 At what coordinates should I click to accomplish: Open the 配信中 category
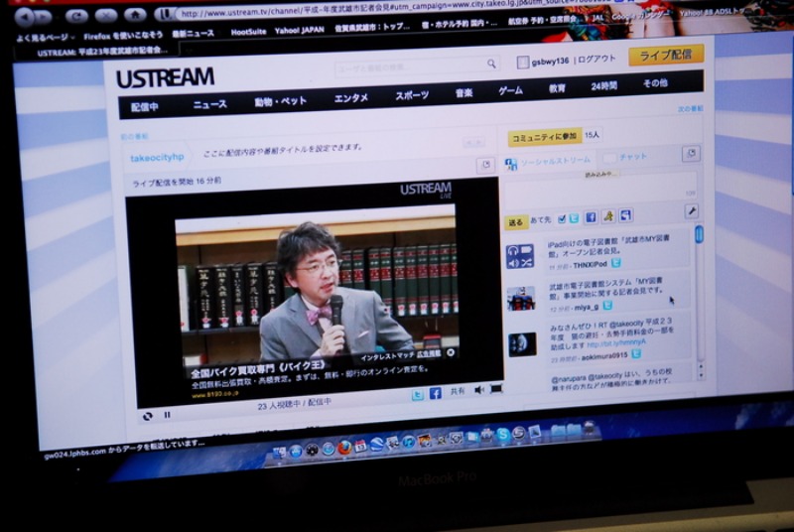(x=144, y=107)
